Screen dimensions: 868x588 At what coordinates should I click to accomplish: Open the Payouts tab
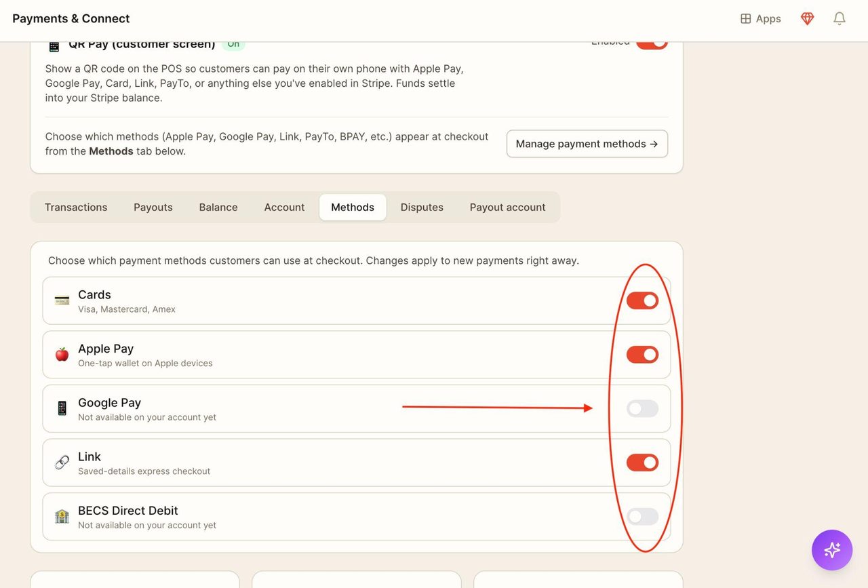point(153,208)
